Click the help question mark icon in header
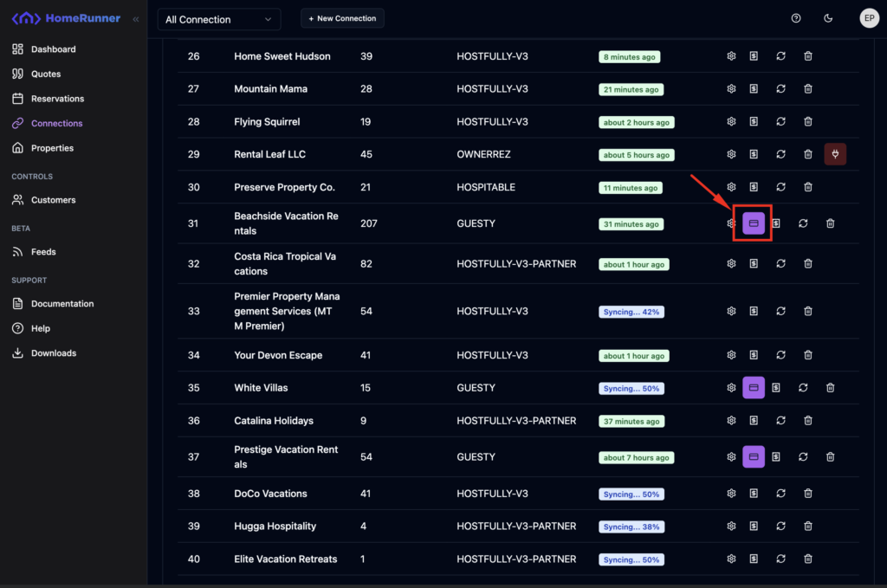Viewport: 887px width, 588px height. click(796, 18)
